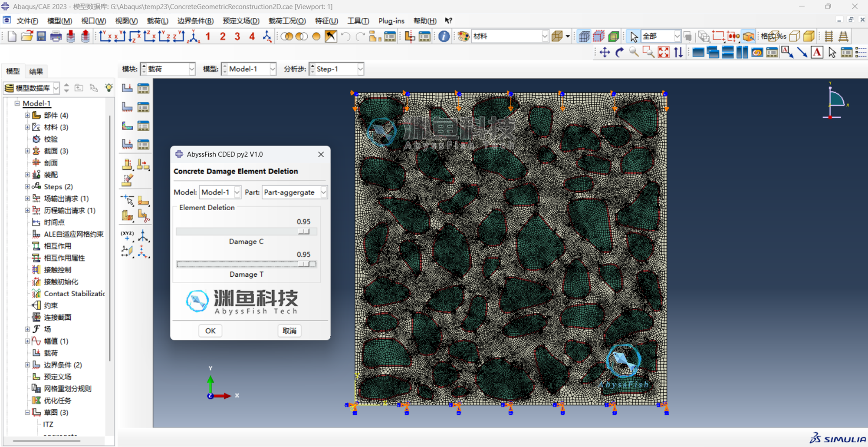Select the Rotate View tool
Screen dimensions: 868x447
coord(619,53)
